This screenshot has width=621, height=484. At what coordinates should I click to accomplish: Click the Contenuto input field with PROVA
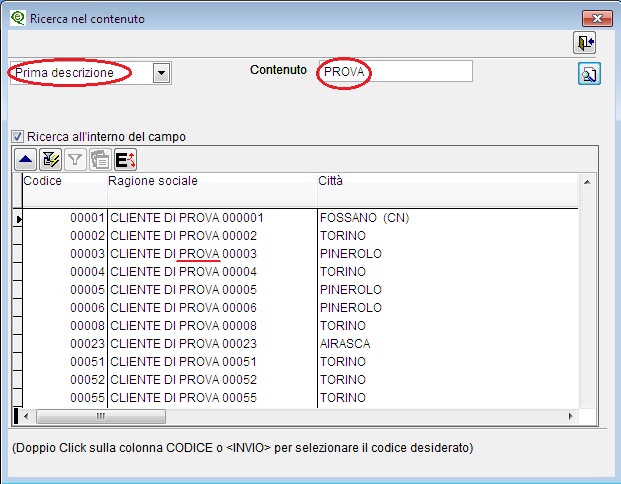coord(396,71)
